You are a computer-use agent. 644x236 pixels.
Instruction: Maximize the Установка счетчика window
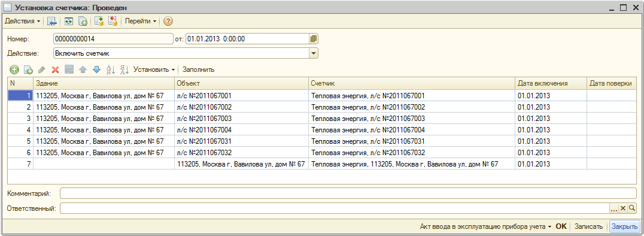pyautogui.click(x=624, y=7)
